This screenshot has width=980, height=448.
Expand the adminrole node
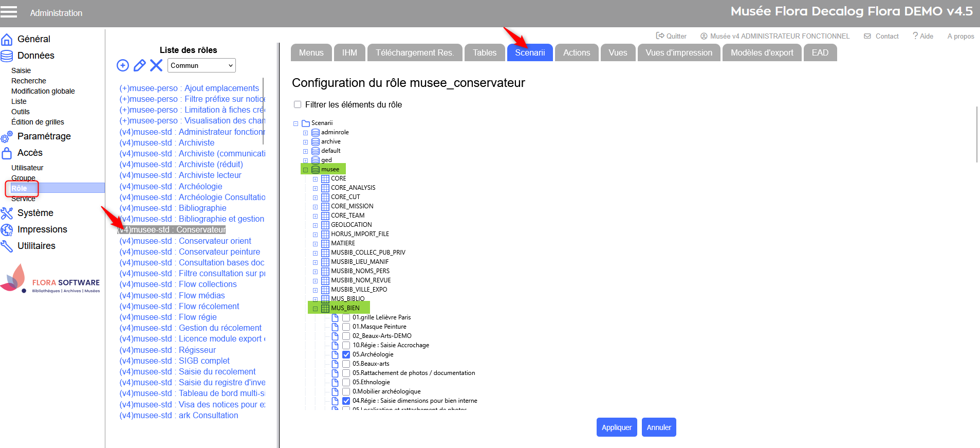pyautogui.click(x=305, y=133)
